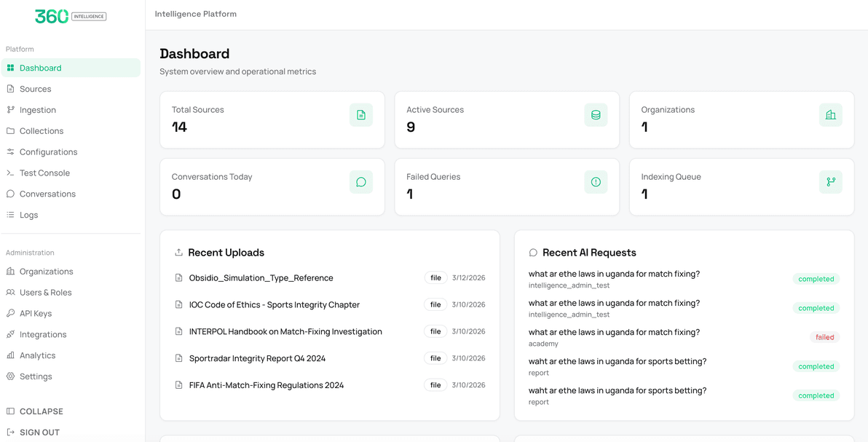868x442 pixels.
Task: Click the Indexing Queue card label
Action: (671, 177)
